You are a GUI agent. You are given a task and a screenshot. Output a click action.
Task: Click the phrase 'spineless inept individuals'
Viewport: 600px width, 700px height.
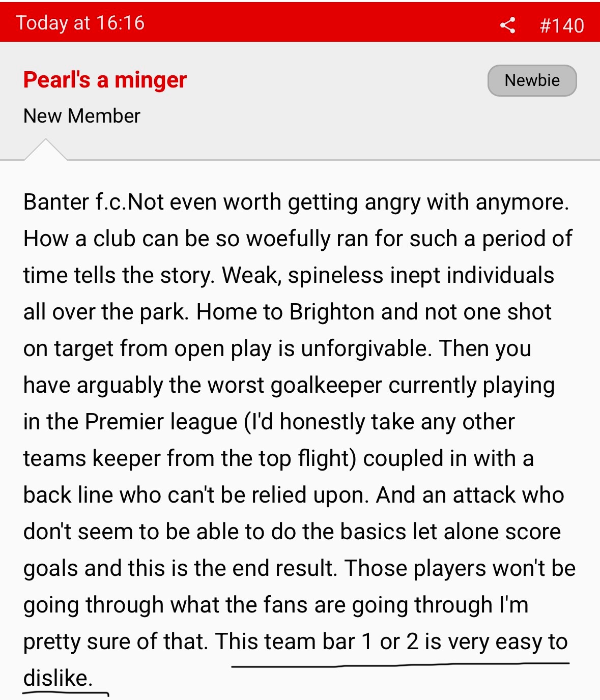point(421,276)
